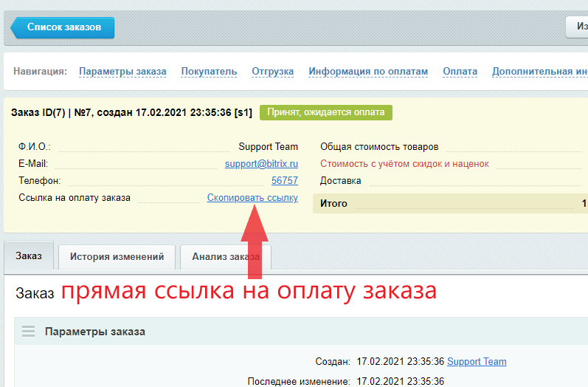Image resolution: width=588 pixels, height=387 pixels.
Task: Go to Отгрузка navigation link
Action: tap(272, 72)
